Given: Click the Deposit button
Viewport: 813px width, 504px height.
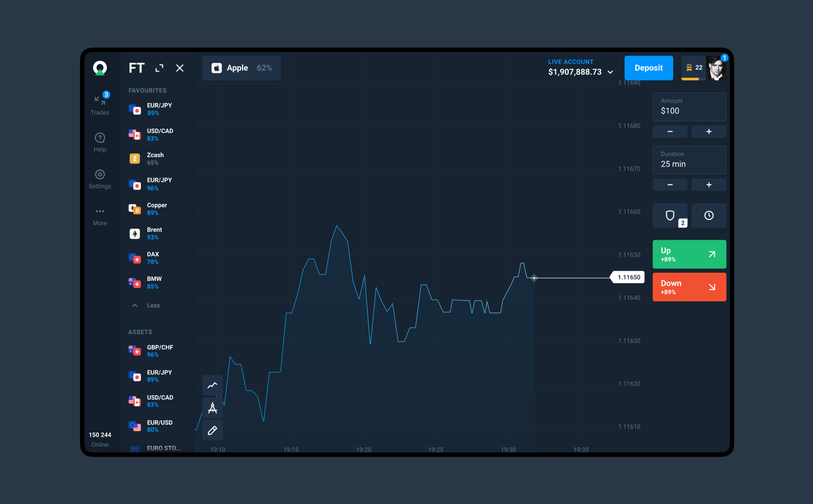Looking at the screenshot, I should (x=649, y=68).
